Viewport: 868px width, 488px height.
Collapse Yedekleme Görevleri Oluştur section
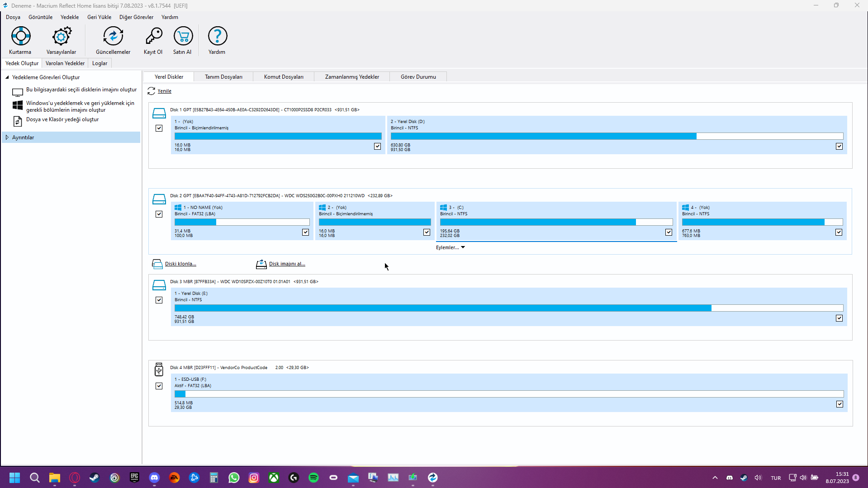pyautogui.click(x=7, y=77)
